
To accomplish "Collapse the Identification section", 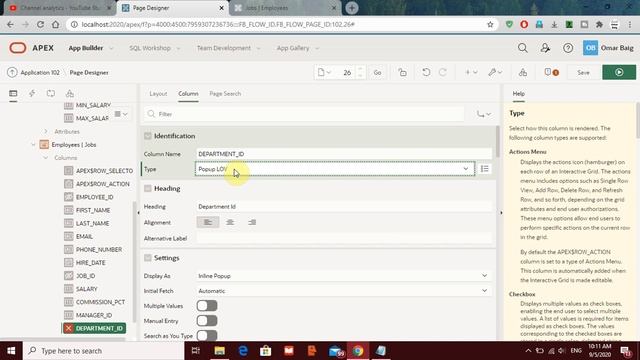I will (148, 136).
